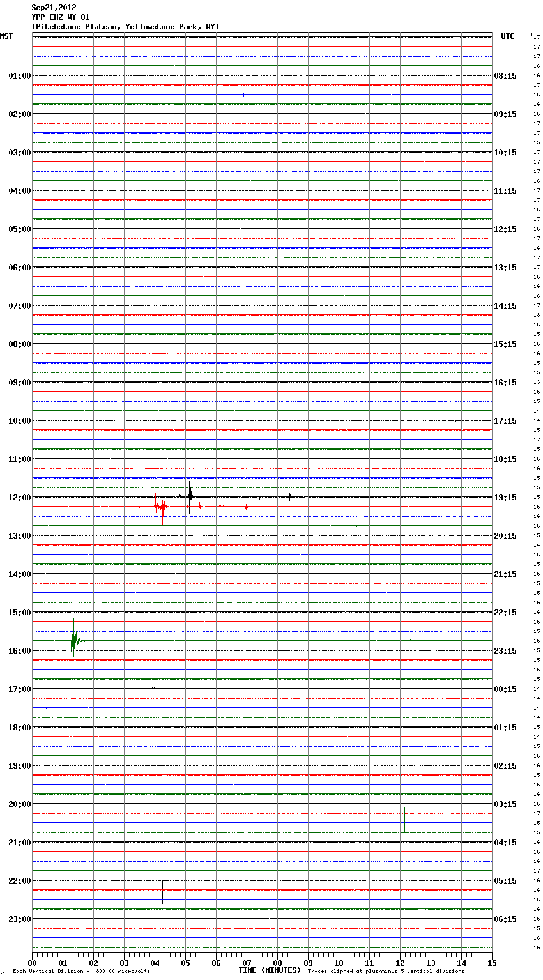Select the station code YPP EHZ WY 01
Screen dimensions: 543x980
click(61, 17)
